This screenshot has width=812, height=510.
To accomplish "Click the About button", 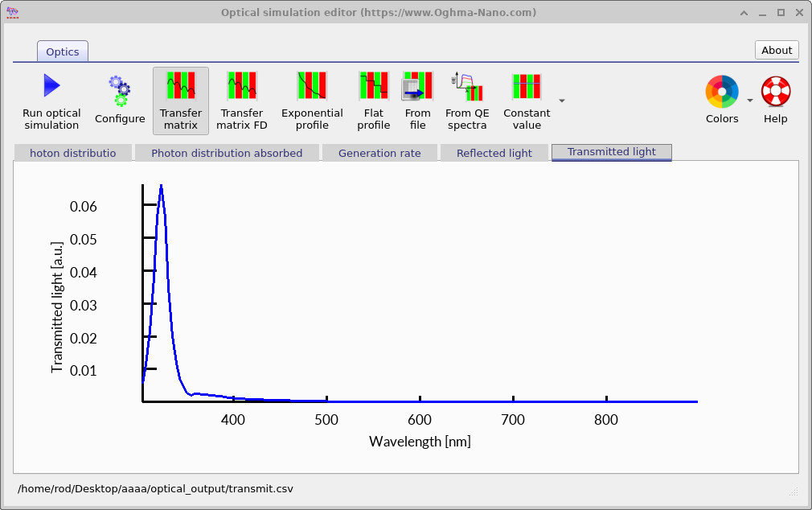I will [777, 50].
